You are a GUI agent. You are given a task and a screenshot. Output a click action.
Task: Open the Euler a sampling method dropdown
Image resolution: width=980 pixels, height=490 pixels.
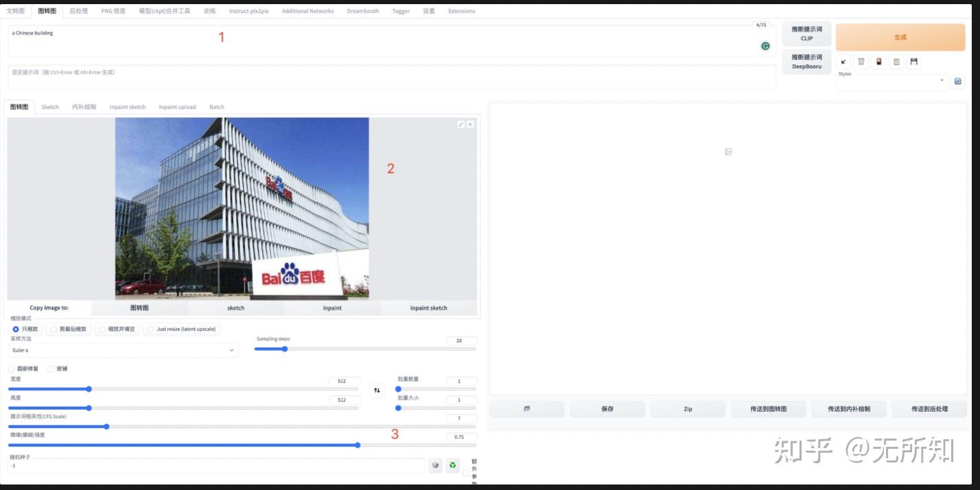click(x=124, y=350)
